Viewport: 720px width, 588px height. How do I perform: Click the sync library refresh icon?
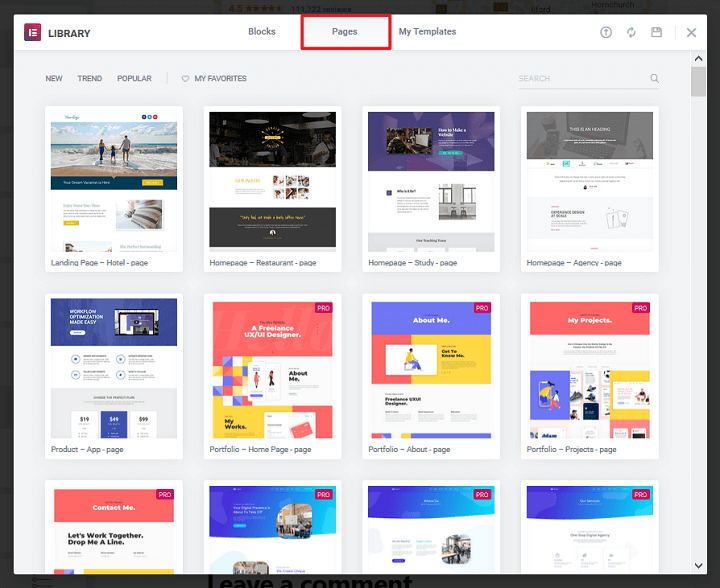pyautogui.click(x=631, y=32)
